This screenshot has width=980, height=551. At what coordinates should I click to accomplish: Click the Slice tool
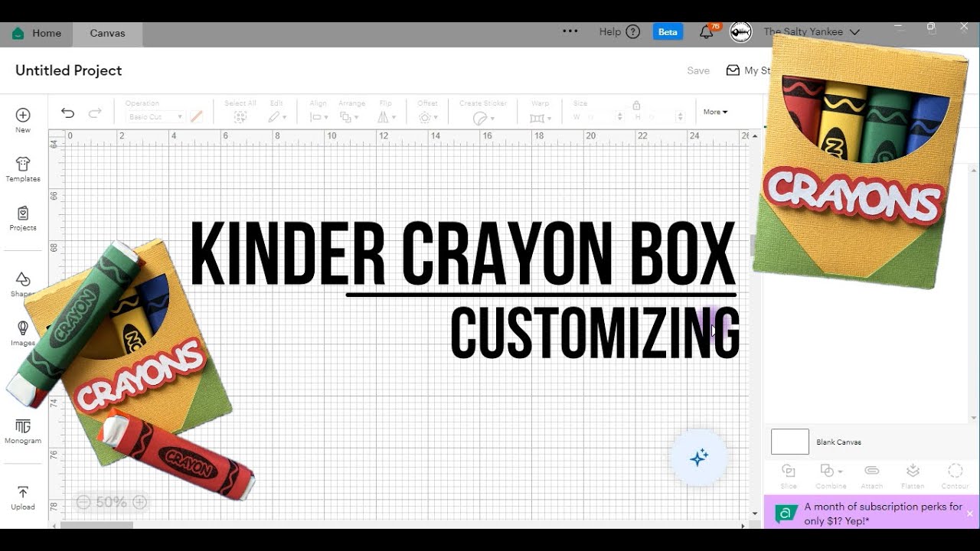[x=789, y=476]
